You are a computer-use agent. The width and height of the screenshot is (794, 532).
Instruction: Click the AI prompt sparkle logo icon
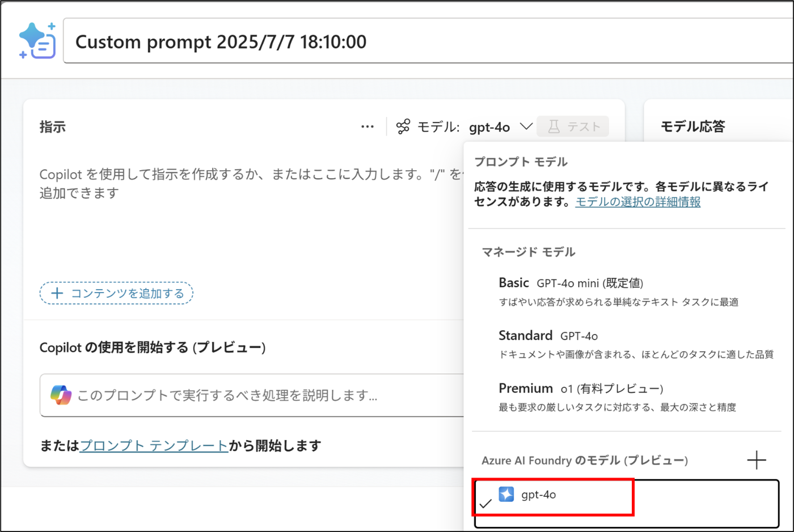pyautogui.click(x=37, y=41)
